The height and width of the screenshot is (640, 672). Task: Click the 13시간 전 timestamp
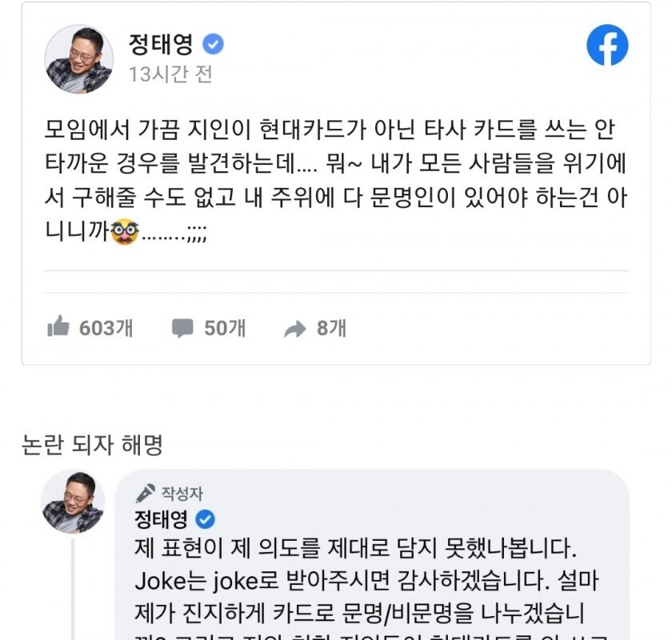pos(170,75)
